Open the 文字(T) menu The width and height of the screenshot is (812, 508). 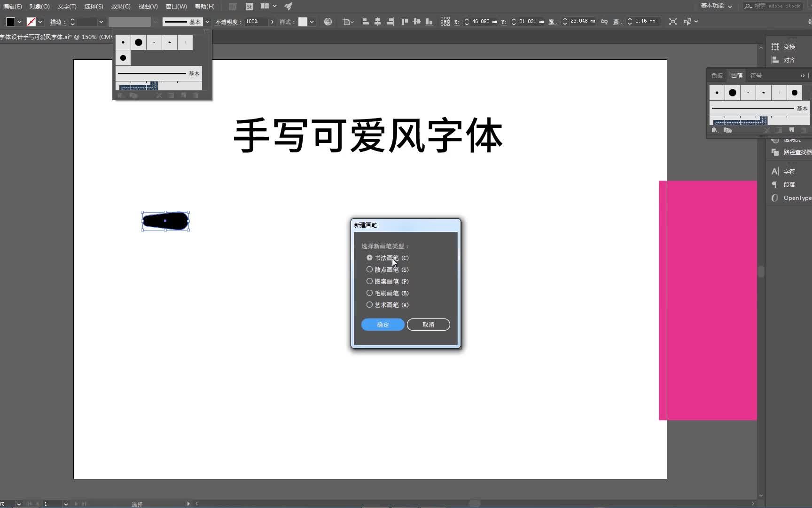click(67, 7)
